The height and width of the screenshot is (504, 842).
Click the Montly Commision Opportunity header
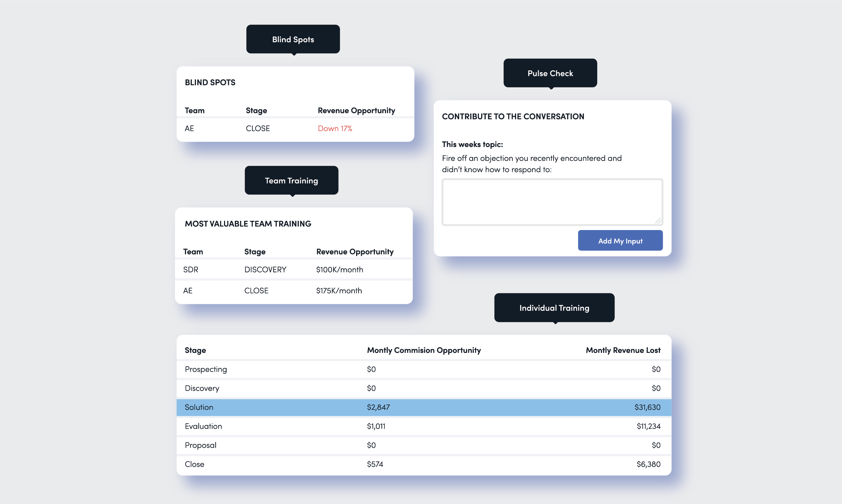424,350
